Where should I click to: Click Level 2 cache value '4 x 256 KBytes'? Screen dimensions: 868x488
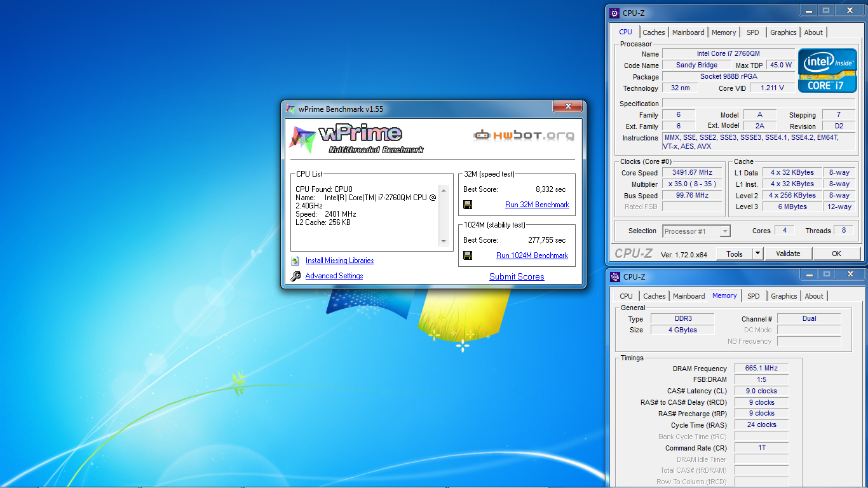coord(792,196)
